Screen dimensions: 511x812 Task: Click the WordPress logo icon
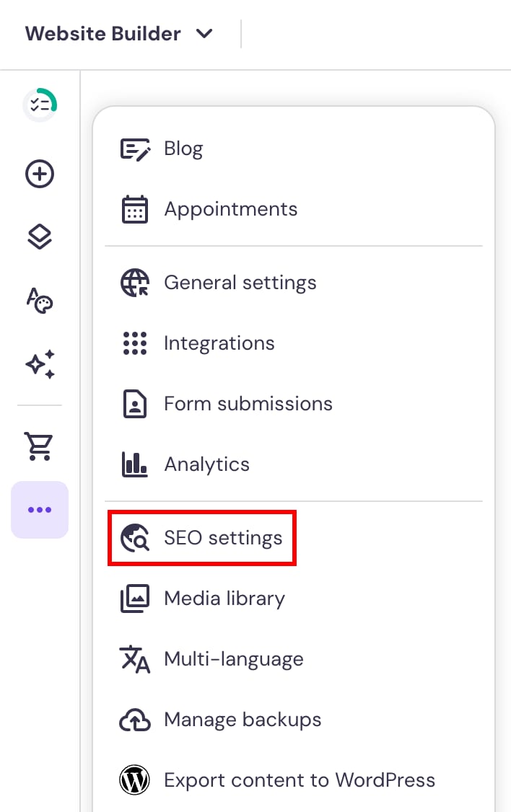click(135, 780)
